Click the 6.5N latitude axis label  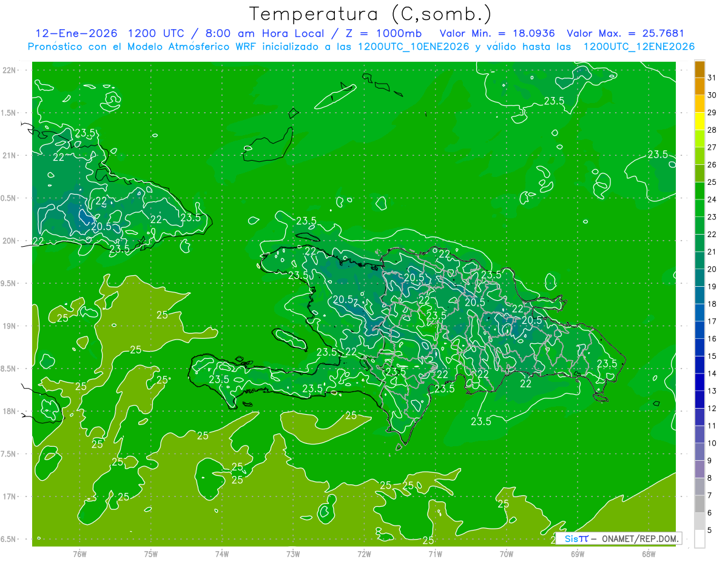pos(8,539)
